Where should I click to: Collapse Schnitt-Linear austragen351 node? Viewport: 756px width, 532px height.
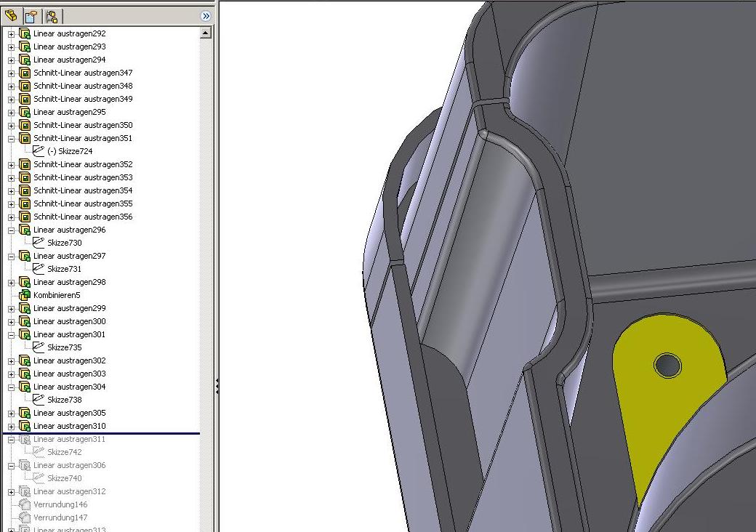click(11, 138)
